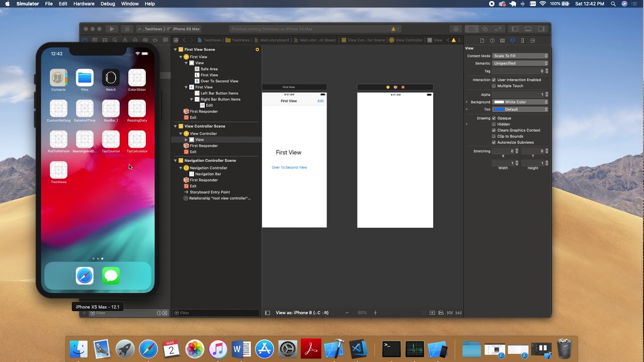This screenshot has width=644, height=362.
Task: Open the Identity inspector
Action: tap(502, 40)
